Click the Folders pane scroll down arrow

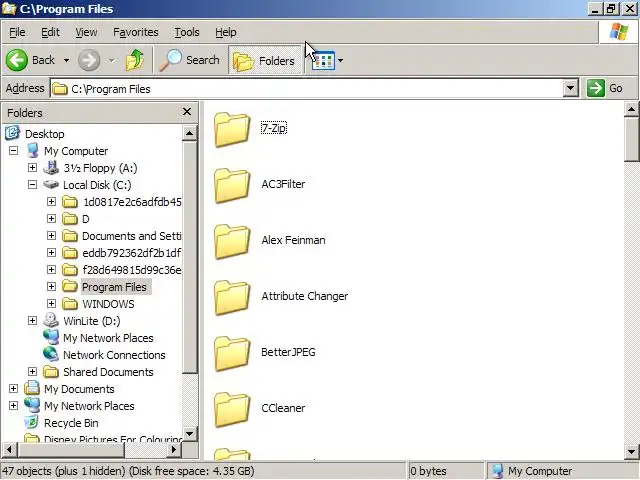pyautogui.click(x=189, y=433)
